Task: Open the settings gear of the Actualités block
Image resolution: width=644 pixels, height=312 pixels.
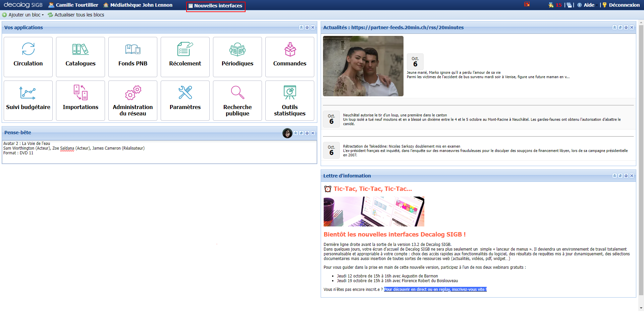Action: (x=626, y=27)
